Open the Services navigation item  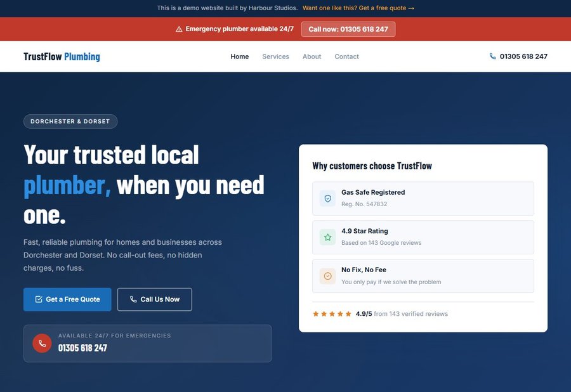275,56
